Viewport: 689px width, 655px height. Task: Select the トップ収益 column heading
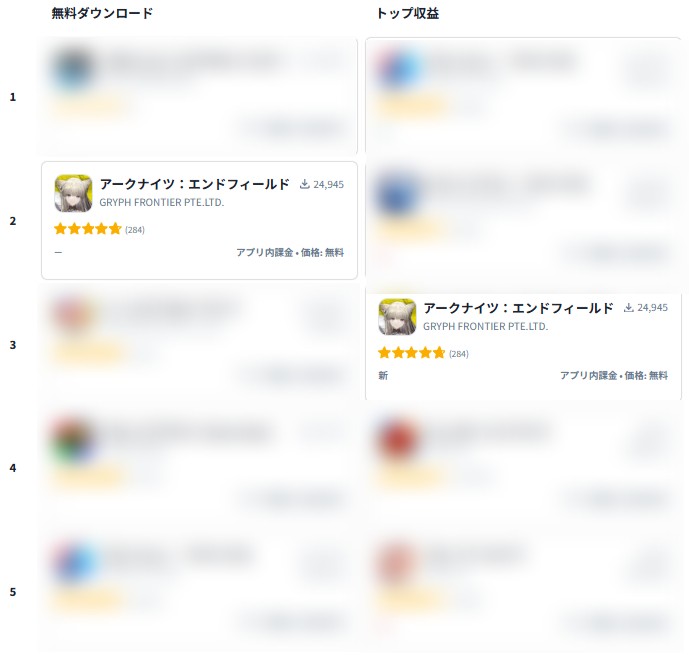407,13
